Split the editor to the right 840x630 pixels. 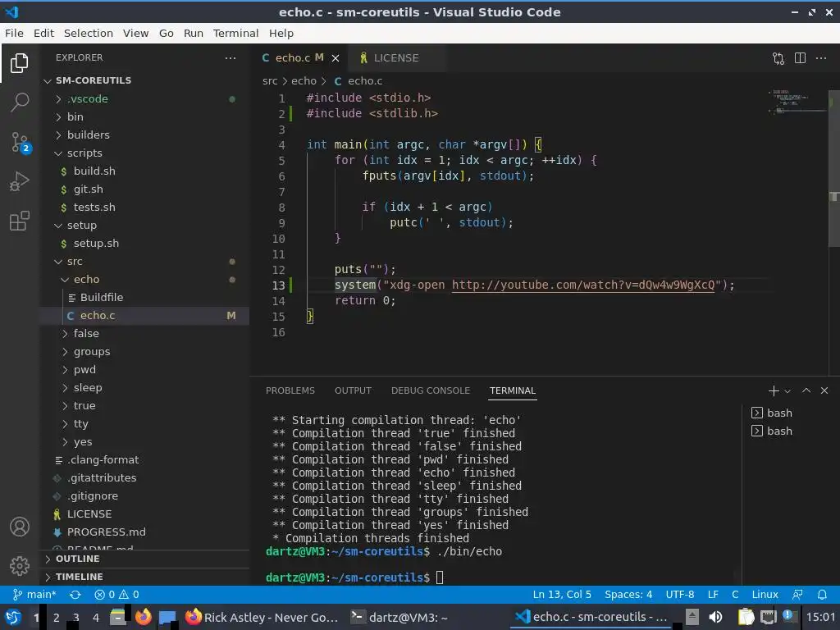click(800, 58)
